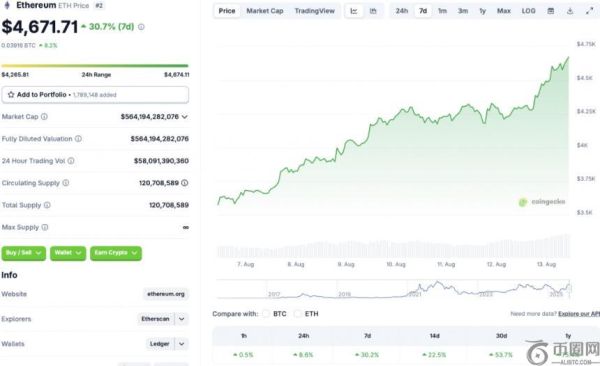Viewport: 600px width, 366px height.
Task: Toggle BTC comparison checkbox
Action: coord(266,314)
